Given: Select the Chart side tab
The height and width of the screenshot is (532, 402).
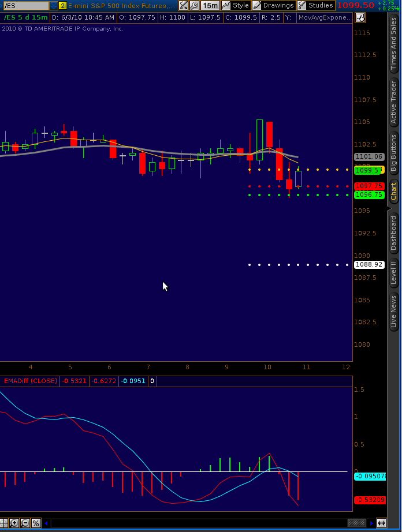Looking at the screenshot, I should [393, 191].
